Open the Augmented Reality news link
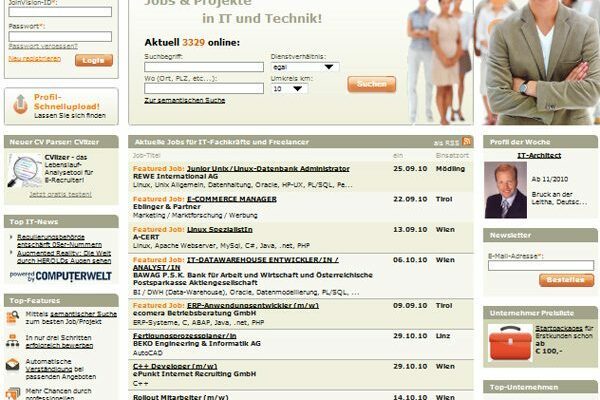This screenshot has height=400, width=600. [64, 257]
